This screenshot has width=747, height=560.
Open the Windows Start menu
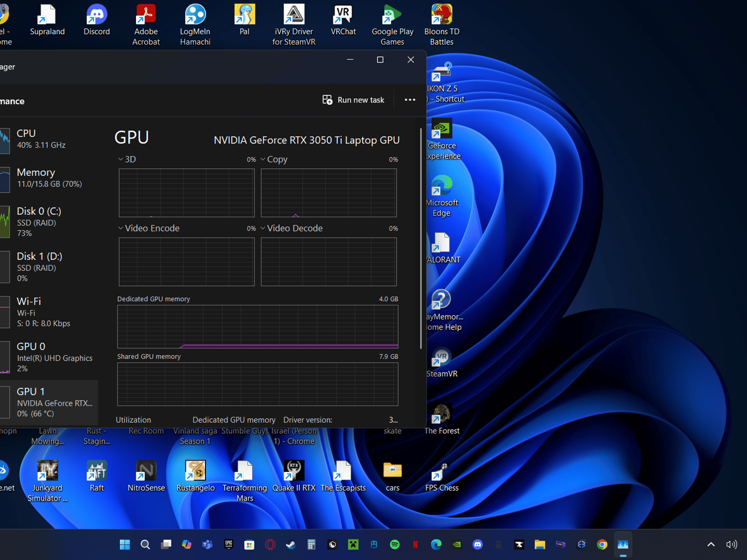coord(125,544)
